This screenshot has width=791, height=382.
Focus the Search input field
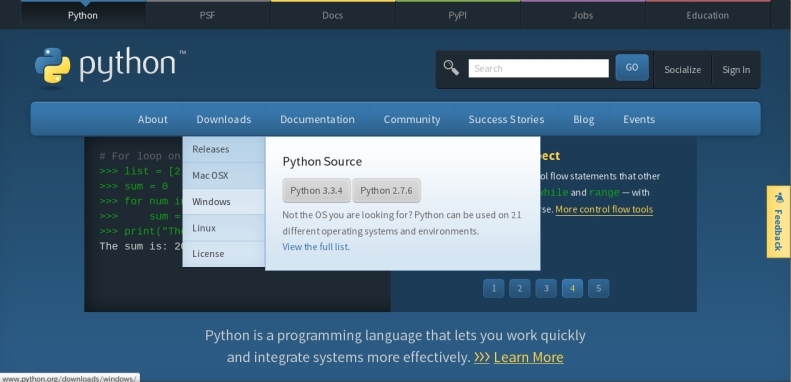538,69
